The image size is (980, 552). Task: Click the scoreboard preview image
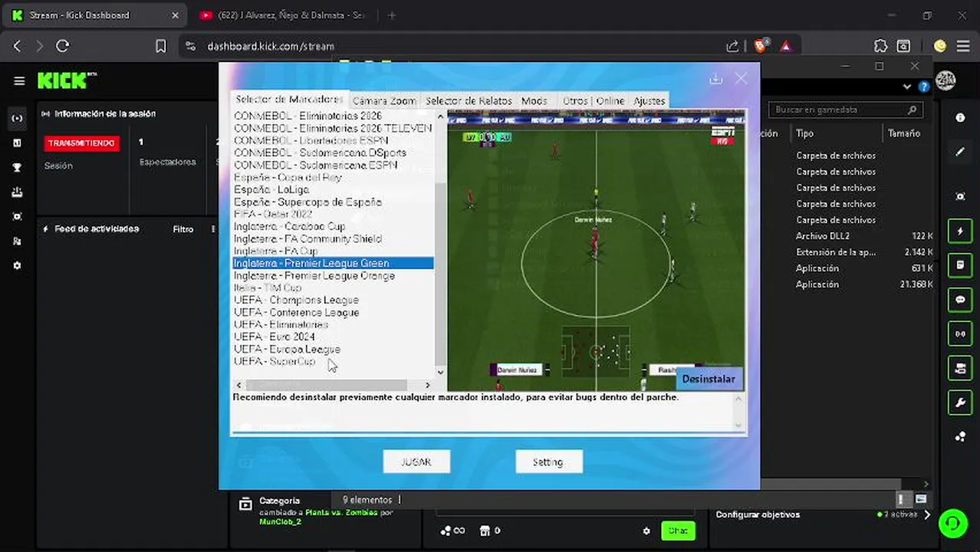pyautogui.click(x=596, y=250)
